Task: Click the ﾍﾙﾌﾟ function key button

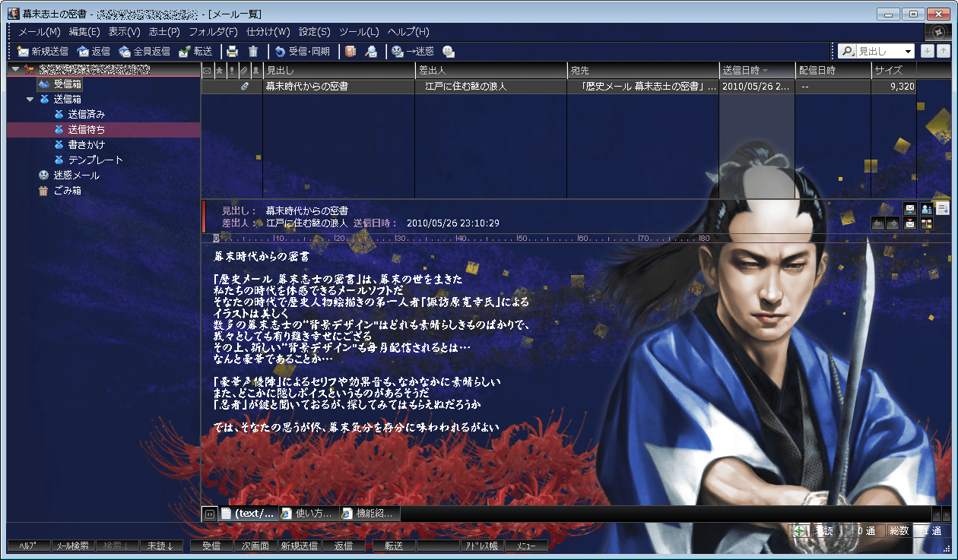Action: click(29, 546)
